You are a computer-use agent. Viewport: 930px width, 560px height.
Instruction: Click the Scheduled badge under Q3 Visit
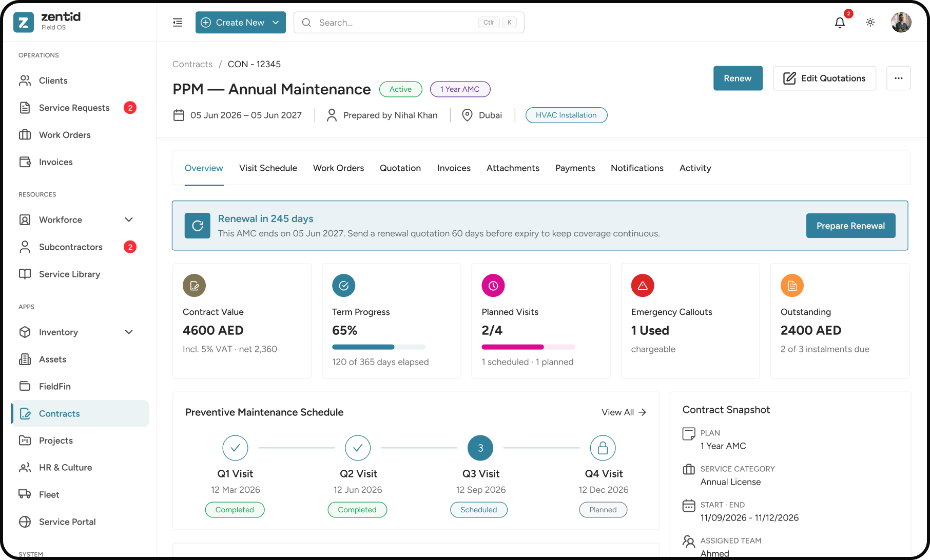(479, 510)
